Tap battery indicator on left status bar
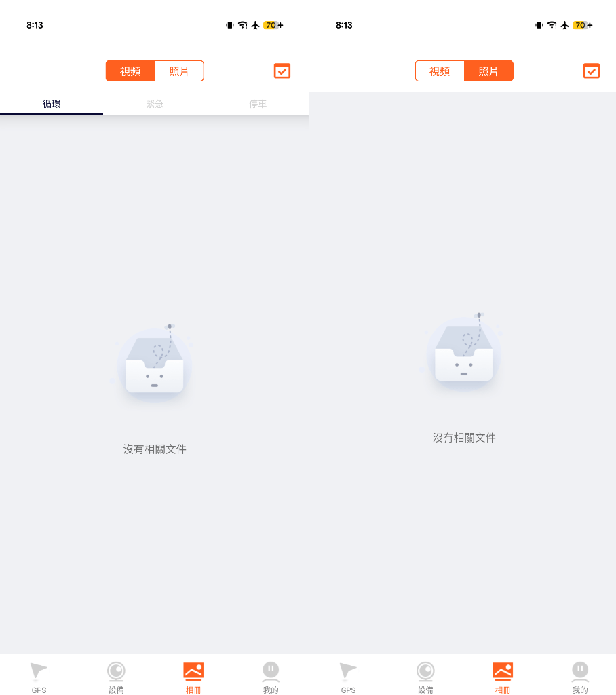Viewport: 616px width, 695px height. pyautogui.click(x=273, y=25)
